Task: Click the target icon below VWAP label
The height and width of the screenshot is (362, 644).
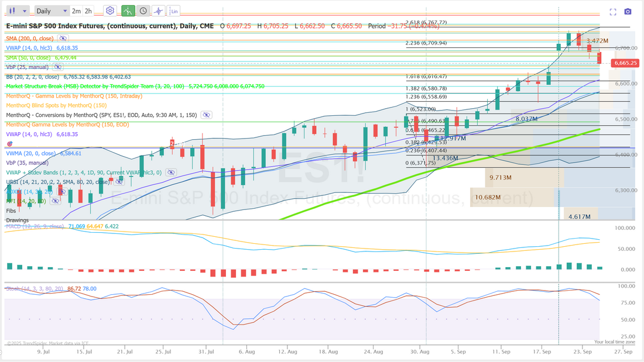Action: (9, 143)
